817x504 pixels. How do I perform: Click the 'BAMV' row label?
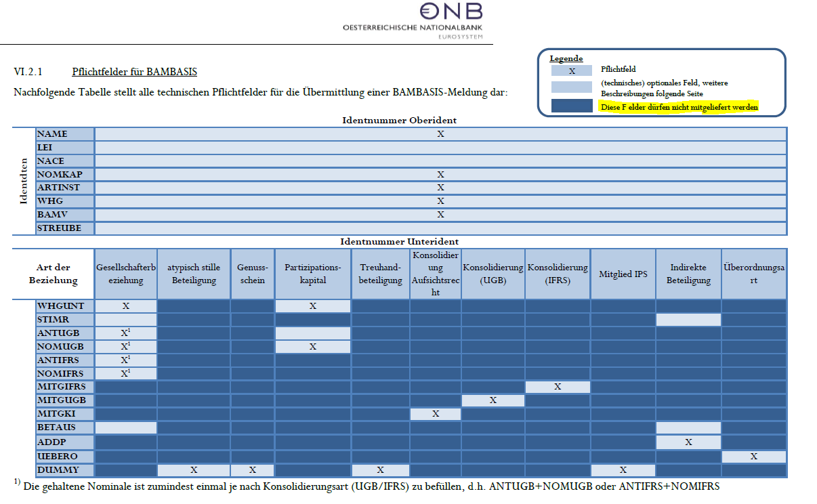[65, 215]
